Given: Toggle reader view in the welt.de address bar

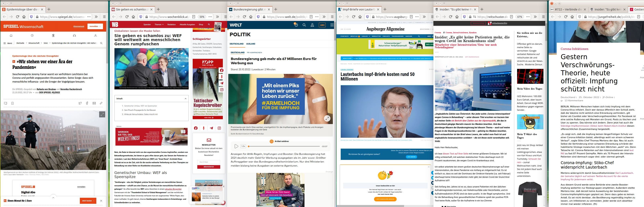Looking at the screenshot, I should (x=311, y=17).
